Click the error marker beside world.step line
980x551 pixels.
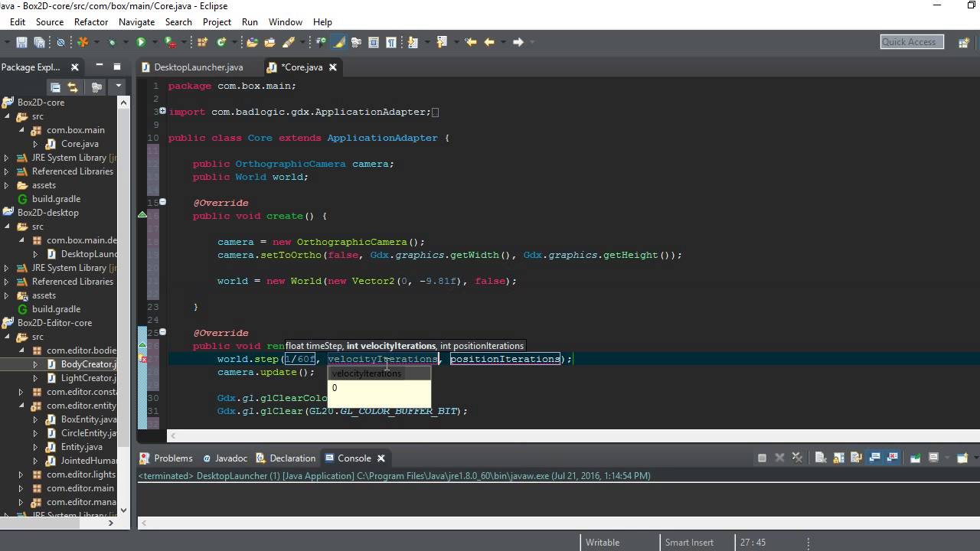click(142, 359)
